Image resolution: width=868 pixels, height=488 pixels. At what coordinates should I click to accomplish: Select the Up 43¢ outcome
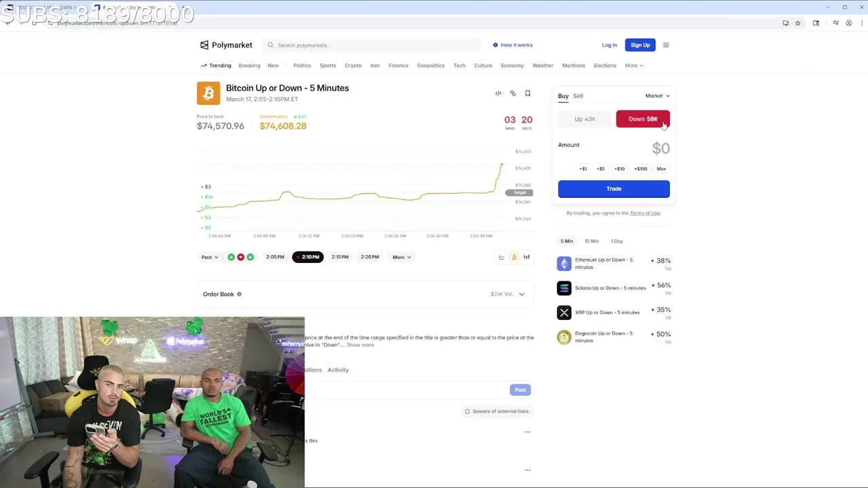point(585,119)
